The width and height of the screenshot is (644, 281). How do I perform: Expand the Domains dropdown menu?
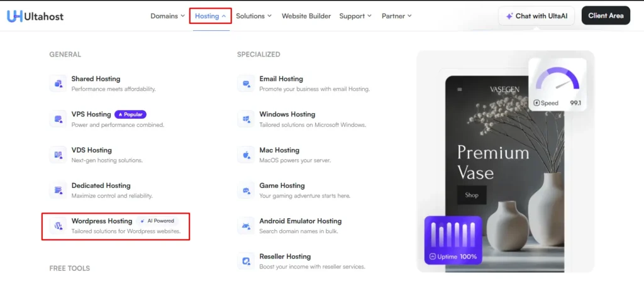pyautogui.click(x=167, y=16)
